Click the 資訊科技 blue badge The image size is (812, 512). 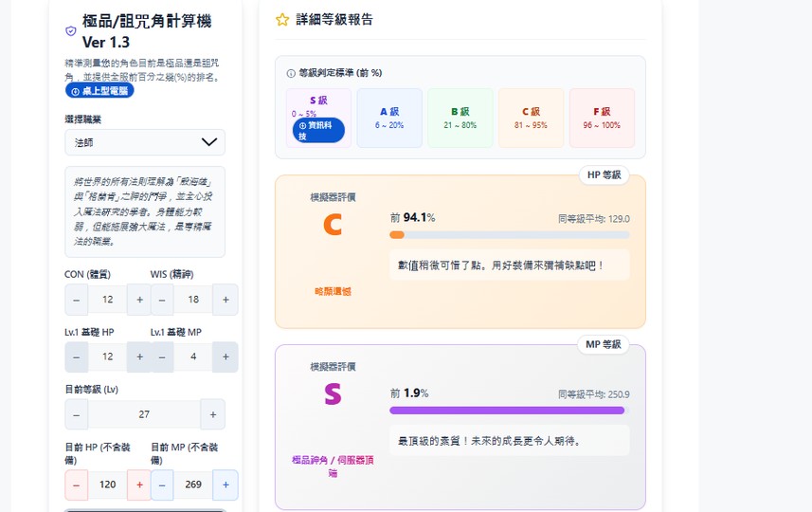click(318, 131)
